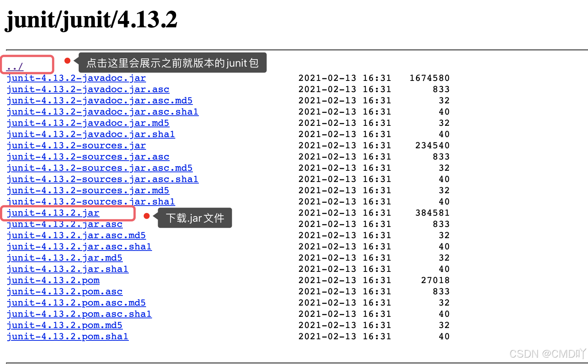The height and width of the screenshot is (364, 588).
Task: Open junit-4.13.2.pom.asc.md5 link
Action: (76, 303)
